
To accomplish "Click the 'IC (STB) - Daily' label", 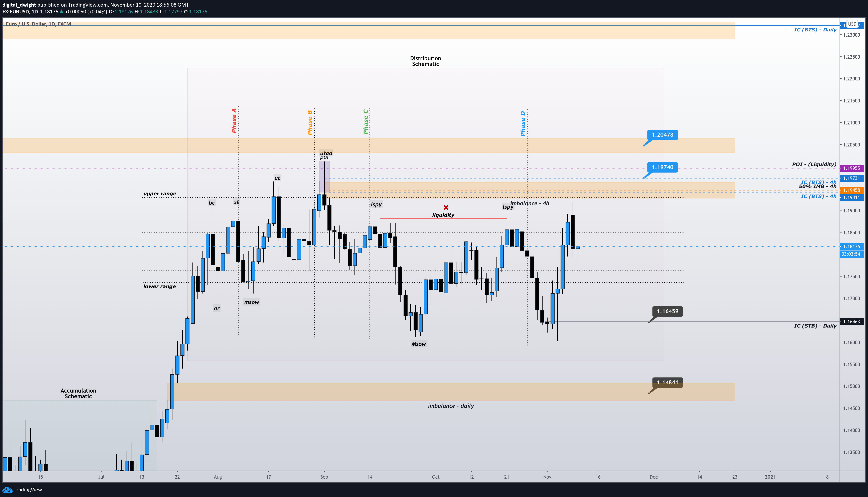I will (815, 326).
